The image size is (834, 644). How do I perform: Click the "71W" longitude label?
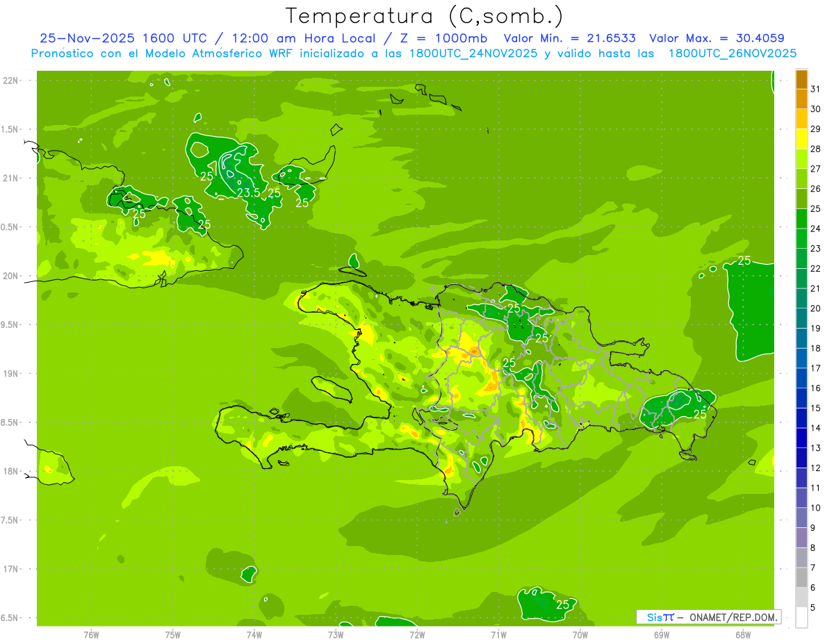point(498,635)
